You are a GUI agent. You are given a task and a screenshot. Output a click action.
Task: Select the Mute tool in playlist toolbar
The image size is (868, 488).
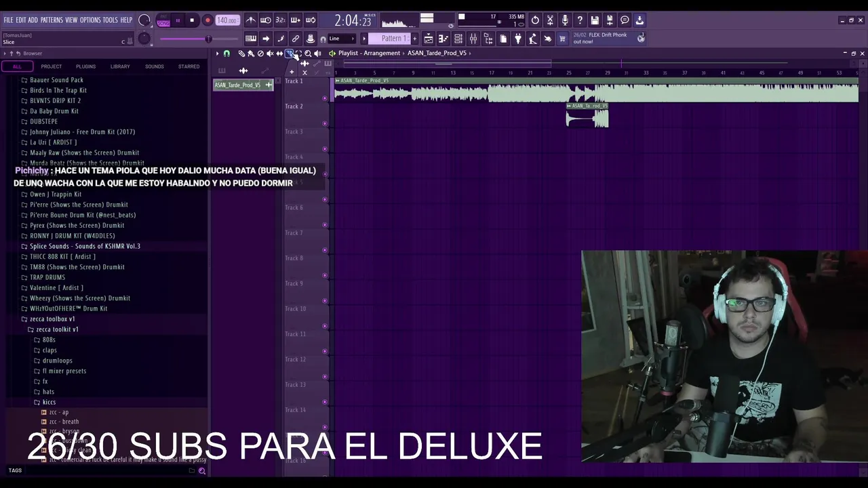tap(270, 54)
